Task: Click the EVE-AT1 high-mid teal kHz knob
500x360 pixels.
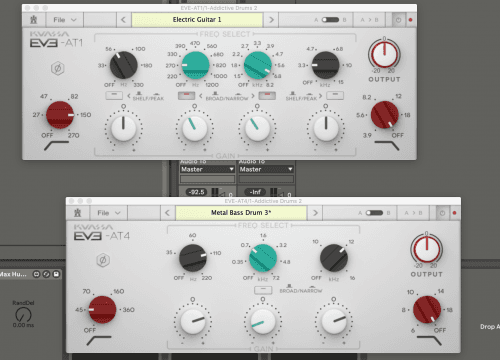Action: pyautogui.click(x=258, y=65)
